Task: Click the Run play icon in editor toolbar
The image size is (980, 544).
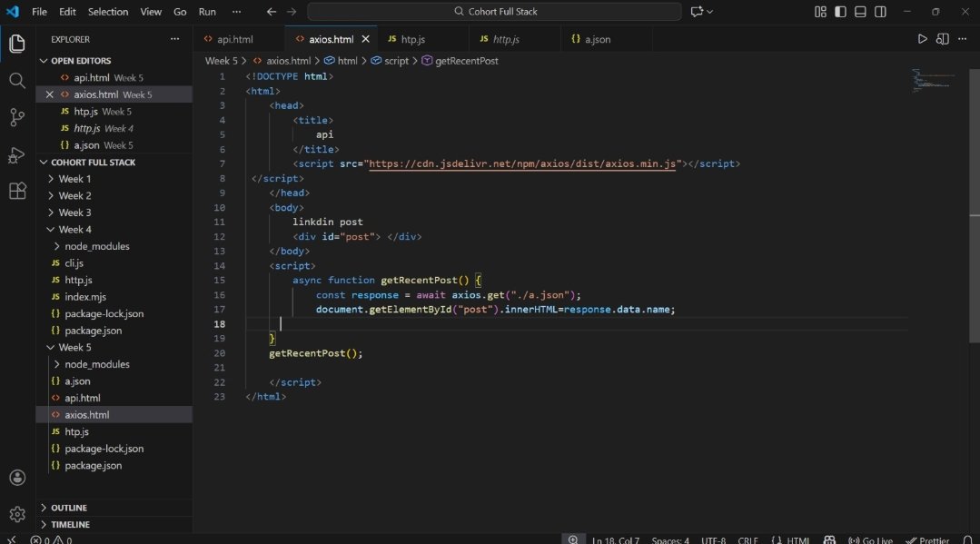Action: tap(923, 39)
